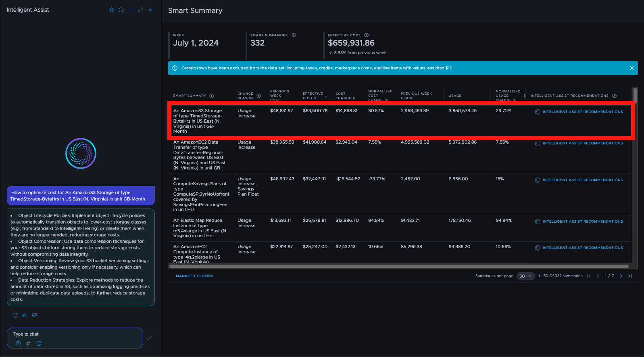Regenerate the assistant response
Screen dimensions: 644x357
click(15, 315)
